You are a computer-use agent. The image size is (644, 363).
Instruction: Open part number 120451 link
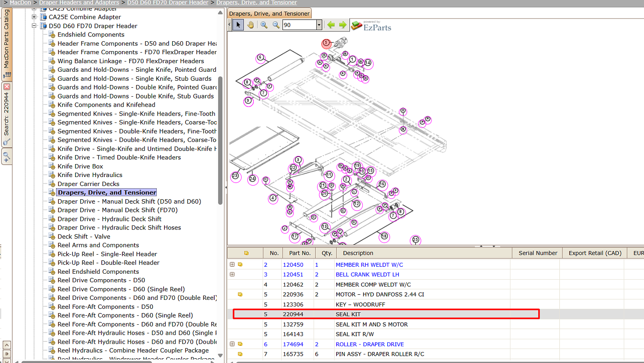point(293,275)
